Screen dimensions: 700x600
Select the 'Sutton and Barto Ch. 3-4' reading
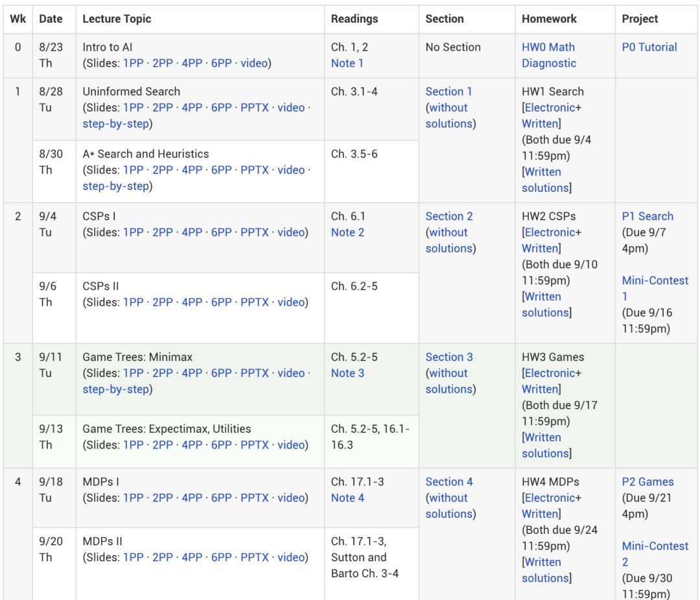point(365,565)
